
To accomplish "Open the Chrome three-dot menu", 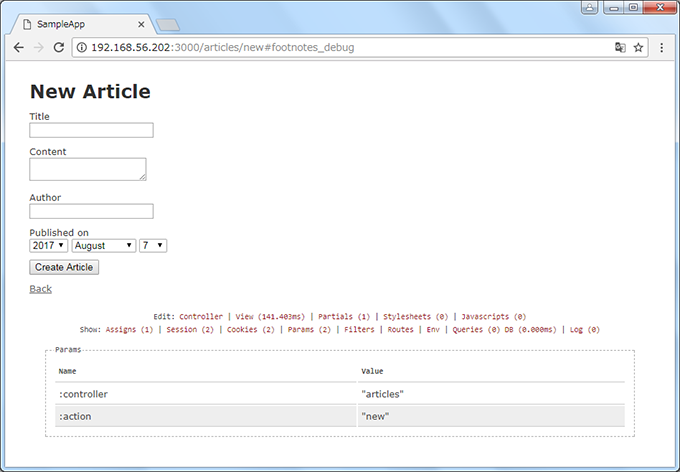I will (x=661, y=47).
